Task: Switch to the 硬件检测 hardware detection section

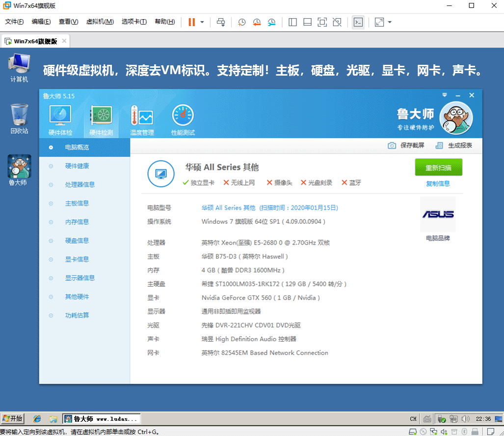Action: point(101,120)
